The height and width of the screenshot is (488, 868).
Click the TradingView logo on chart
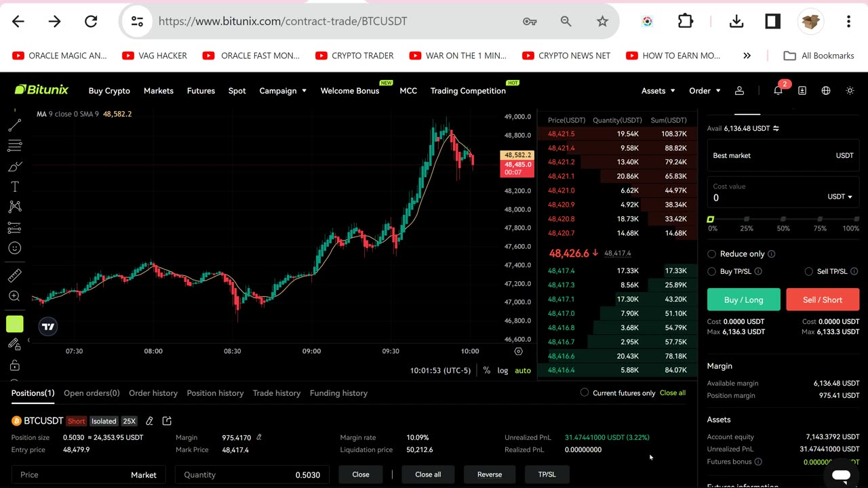coord(48,327)
